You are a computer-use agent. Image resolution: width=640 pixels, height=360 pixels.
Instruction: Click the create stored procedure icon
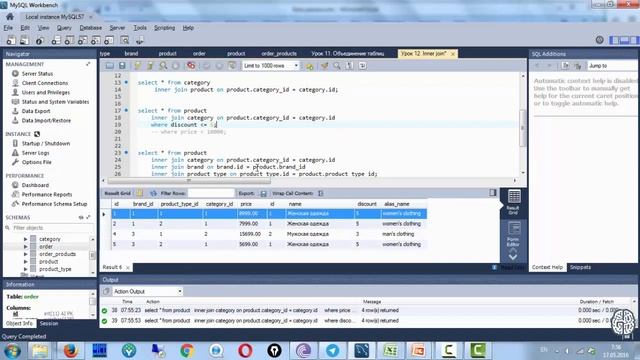pos(96,40)
